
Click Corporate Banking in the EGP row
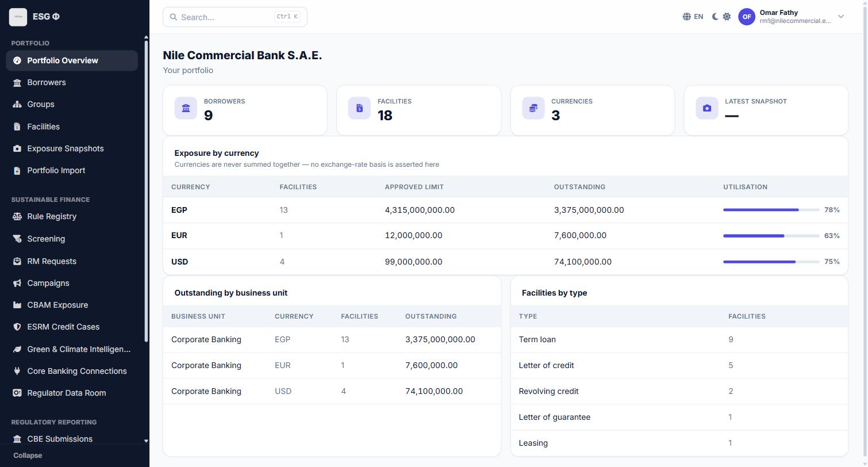tap(206, 339)
